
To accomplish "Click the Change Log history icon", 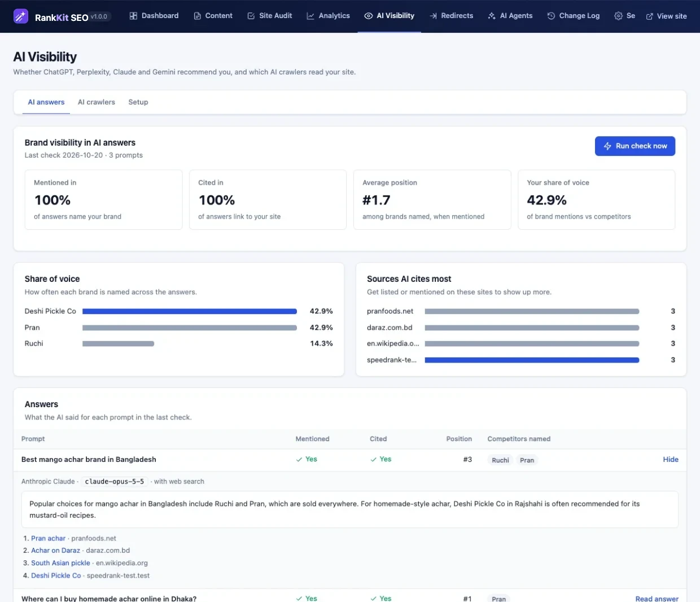I will pos(551,16).
